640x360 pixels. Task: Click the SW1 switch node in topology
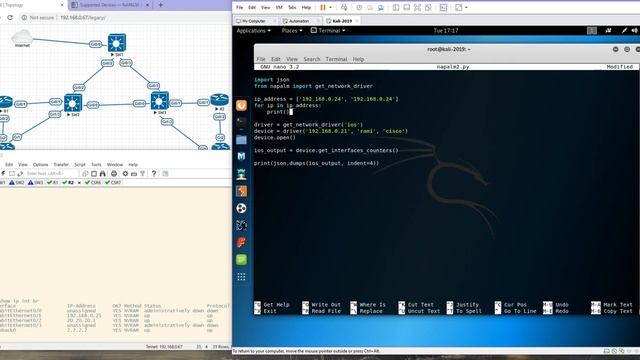tap(117, 43)
